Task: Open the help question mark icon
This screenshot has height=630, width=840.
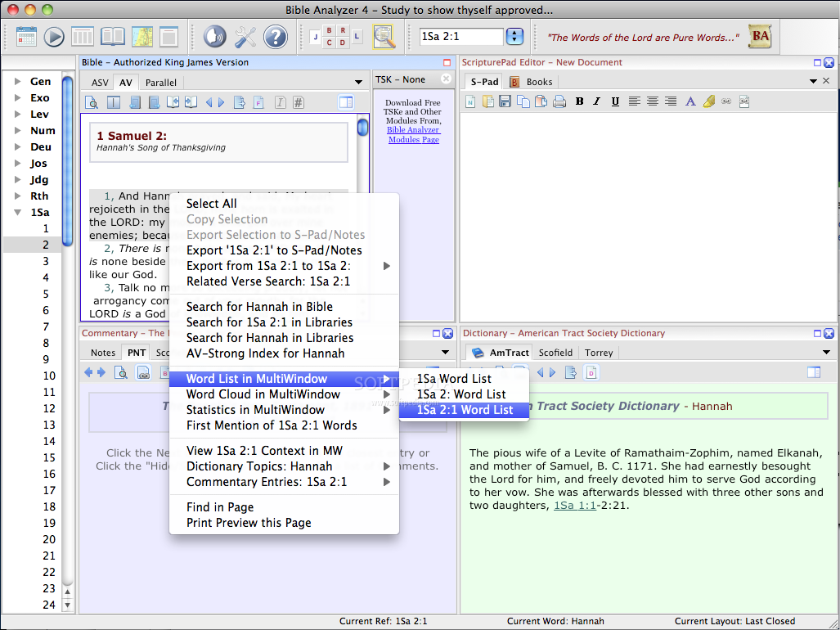Action: 276,37
